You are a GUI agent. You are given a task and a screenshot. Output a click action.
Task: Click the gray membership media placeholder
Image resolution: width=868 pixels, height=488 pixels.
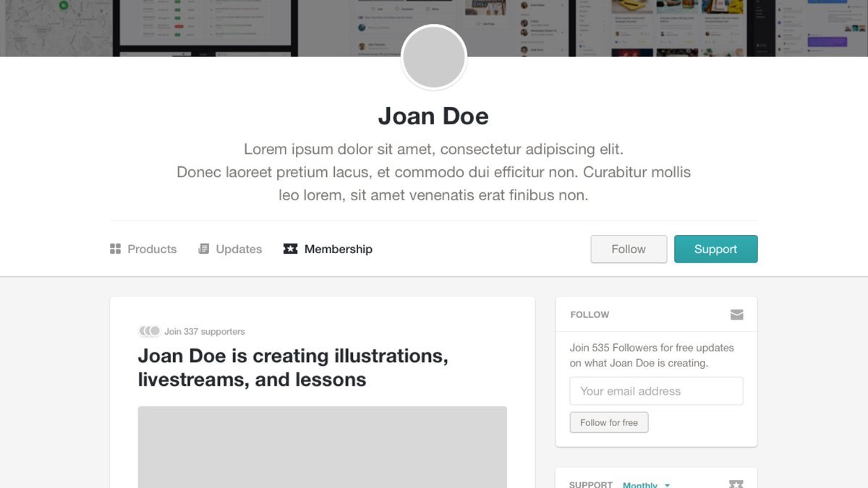tap(322, 447)
